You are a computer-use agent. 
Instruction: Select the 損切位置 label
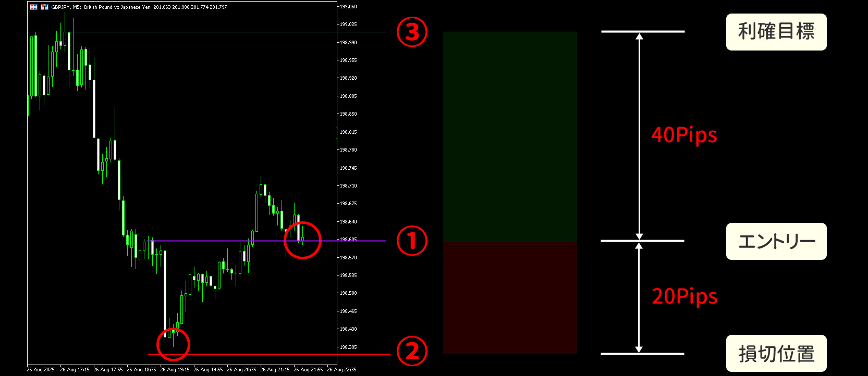[x=776, y=354]
